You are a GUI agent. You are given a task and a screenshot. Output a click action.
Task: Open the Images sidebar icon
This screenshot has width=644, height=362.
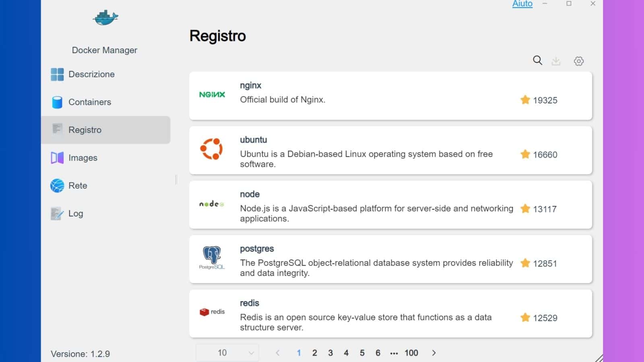tap(57, 158)
